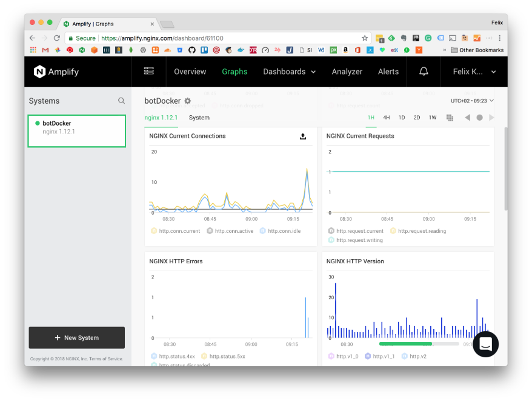Open the systems list menu icon

[148, 72]
